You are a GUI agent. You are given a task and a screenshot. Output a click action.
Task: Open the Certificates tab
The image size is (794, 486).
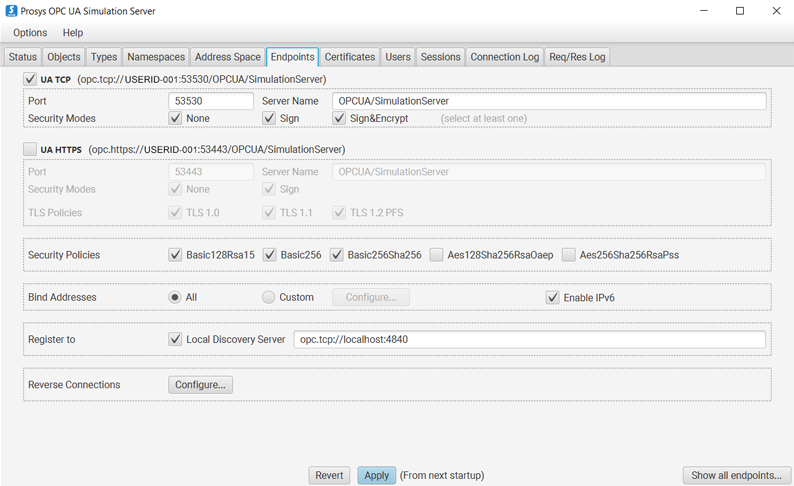(350, 57)
